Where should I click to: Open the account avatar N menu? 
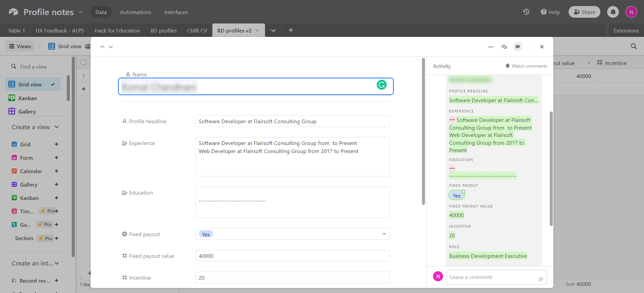tap(631, 12)
